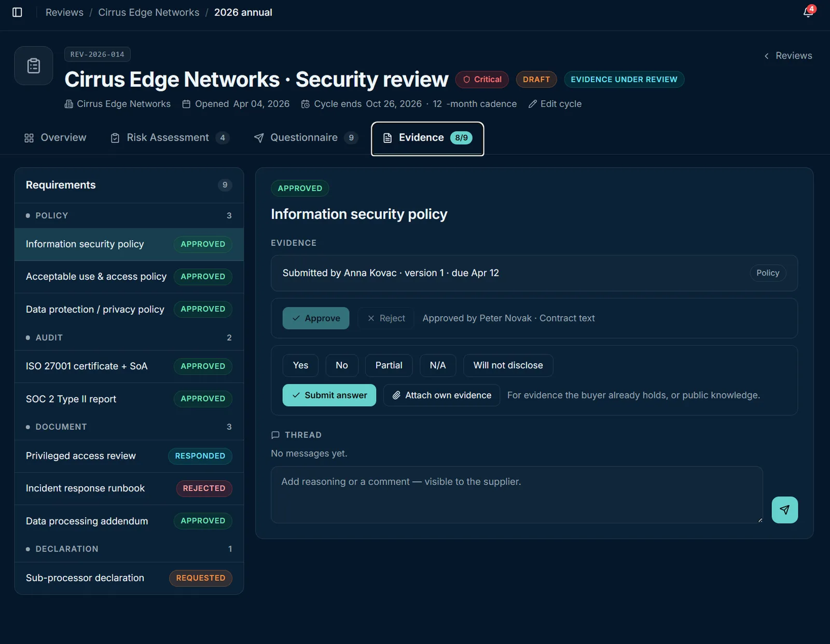Choose the N/A answer option
The width and height of the screenshot is (830, 644).
click(x=438, y=365)
